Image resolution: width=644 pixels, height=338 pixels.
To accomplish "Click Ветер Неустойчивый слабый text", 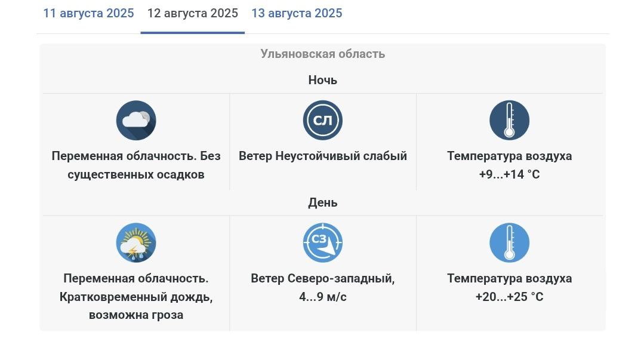I will coord(323,156).
